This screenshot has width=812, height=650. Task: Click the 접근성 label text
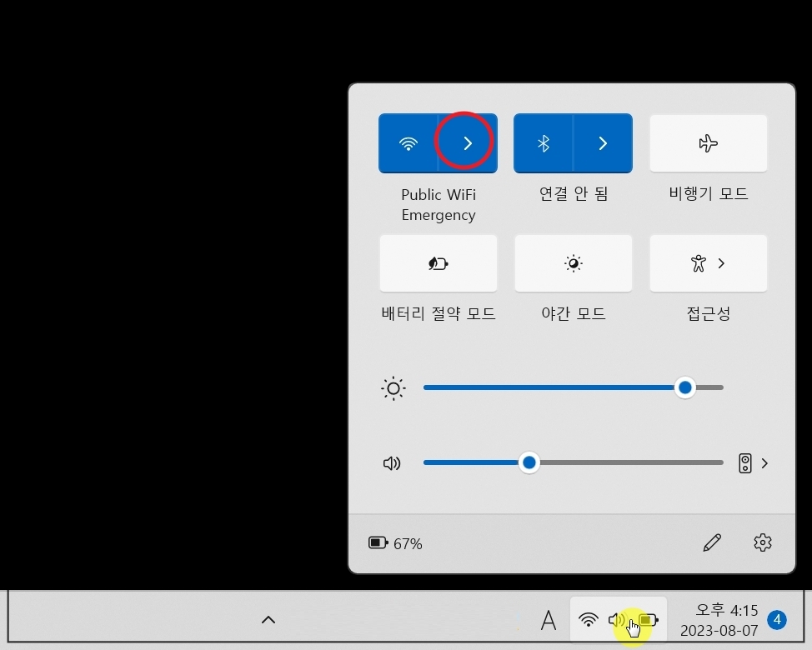pos(708,313)
